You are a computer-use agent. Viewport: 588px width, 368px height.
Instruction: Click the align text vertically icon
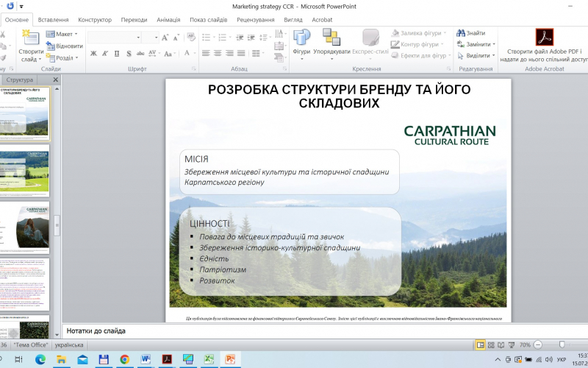coord(279,46)
